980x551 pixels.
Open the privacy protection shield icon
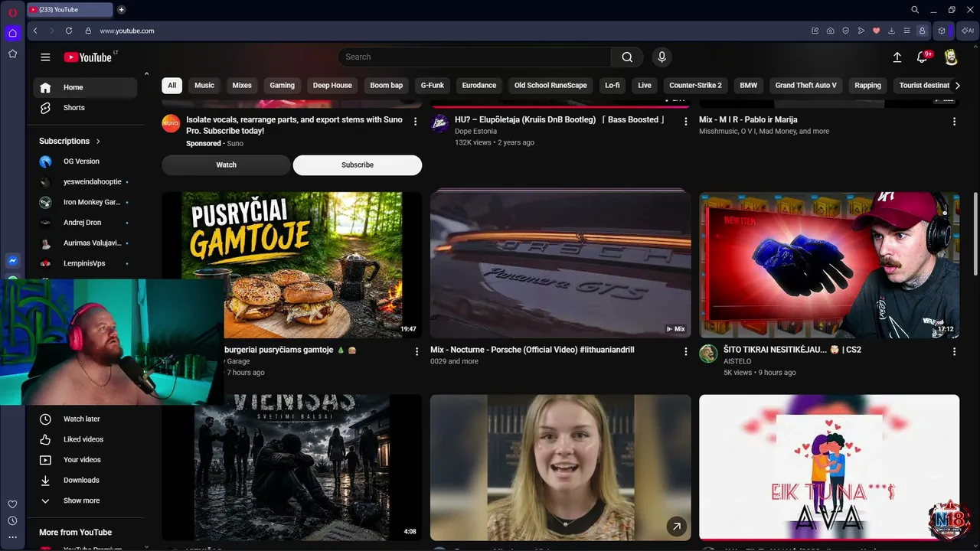pyautogui.click(x=846, y=31)
